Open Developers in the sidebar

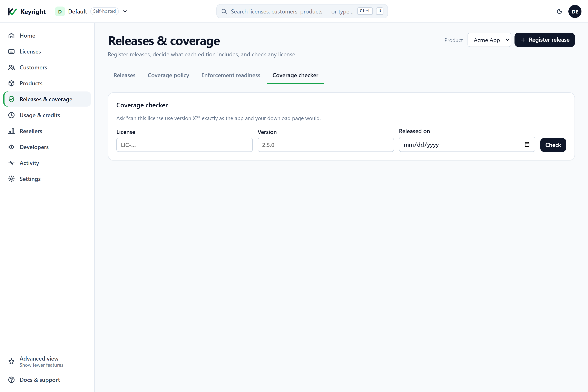coord(47,147)
